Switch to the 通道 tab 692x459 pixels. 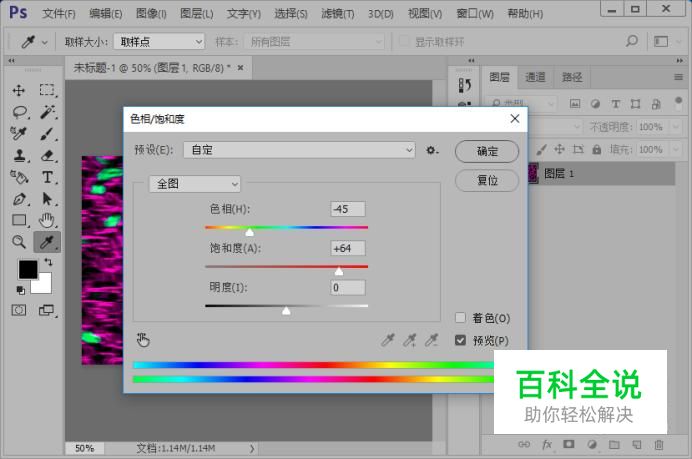535,77
